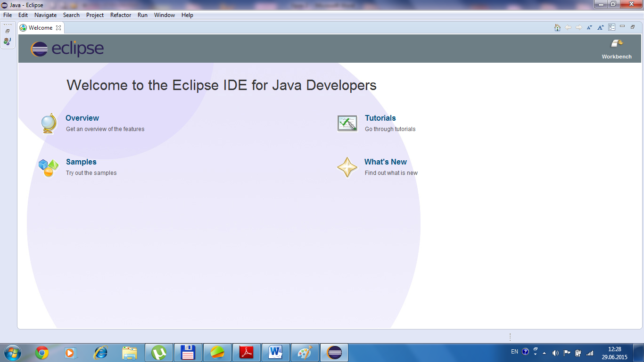The image size is (644, 362).
Task: Click the EN language indicator
Action: 514,352
